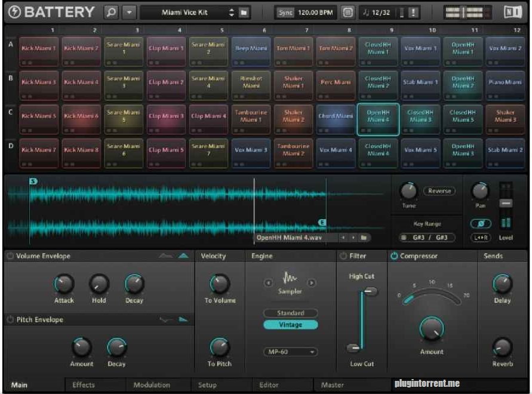Screen dimensions: 532x394
Task: Open the kit browser search icon
Action: coord(111,13)
